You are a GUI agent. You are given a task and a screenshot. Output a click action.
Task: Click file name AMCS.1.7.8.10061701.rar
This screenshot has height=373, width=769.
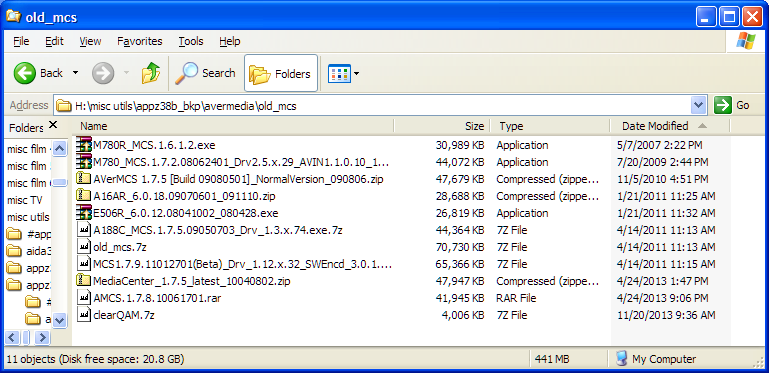[x=157, y=298]
